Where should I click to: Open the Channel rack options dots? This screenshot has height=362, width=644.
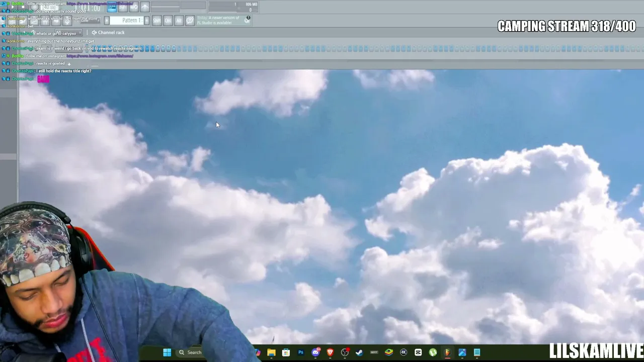pos(87,33)
